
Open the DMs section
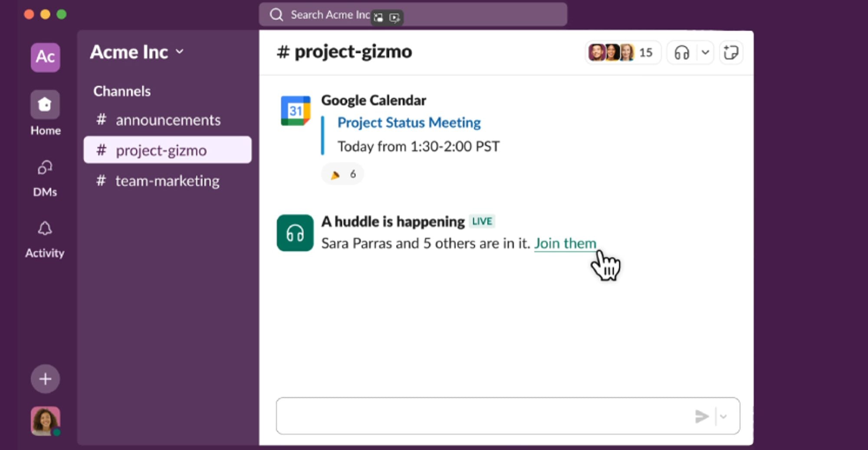coord(45,167)
